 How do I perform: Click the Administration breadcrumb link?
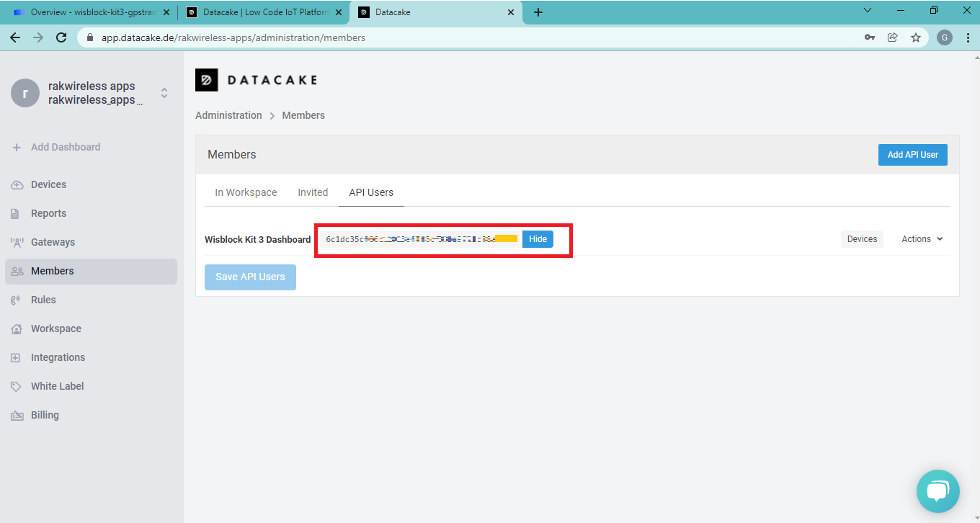click(x=228, y=115)
